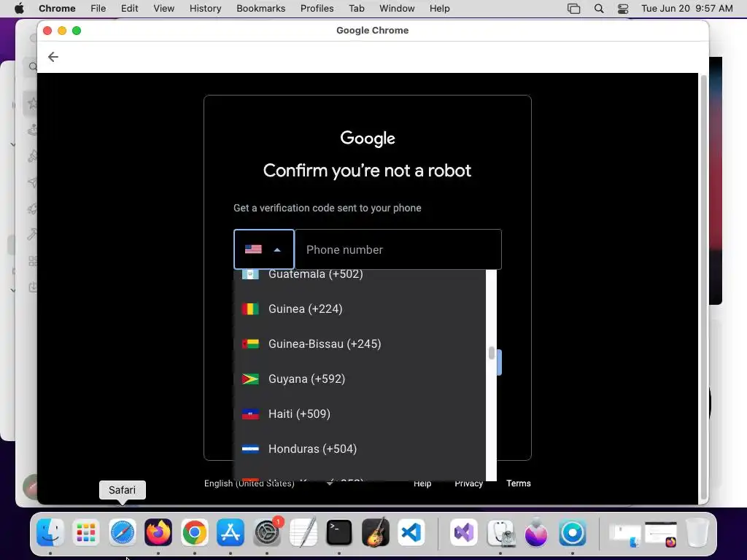
Task: Choose Guinea (+224) country code
Action: click(360, 309)
